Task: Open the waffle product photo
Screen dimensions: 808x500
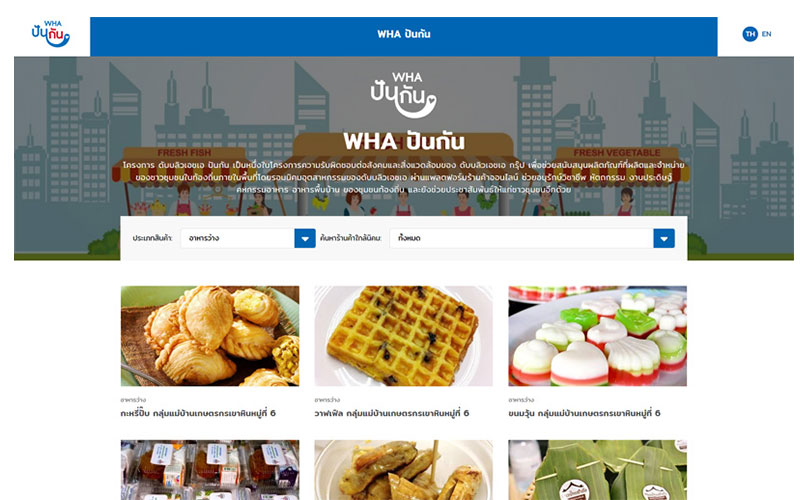Action: pyautogui.click(x=403, y=336)
